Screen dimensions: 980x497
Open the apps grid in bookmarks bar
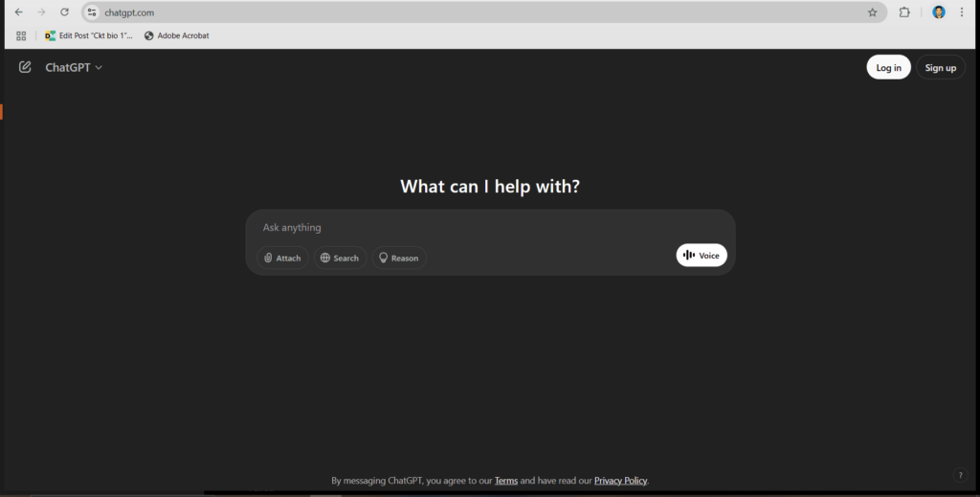21,35
